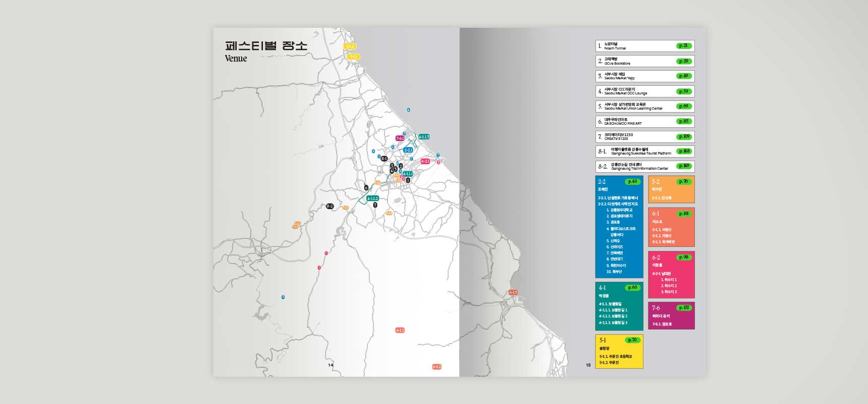Select the yellow 5-1 legend heading
868x404 pixels.
point(603,340)
